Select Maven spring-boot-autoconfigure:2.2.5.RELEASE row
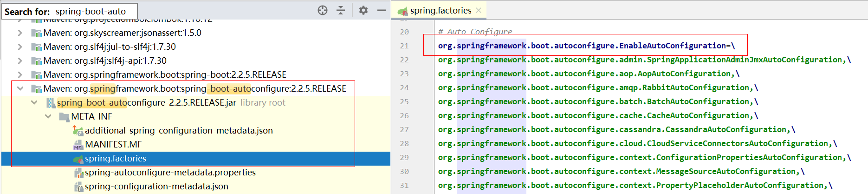The width and height of the screenshot is (868, 194). [x=196, y=88]
